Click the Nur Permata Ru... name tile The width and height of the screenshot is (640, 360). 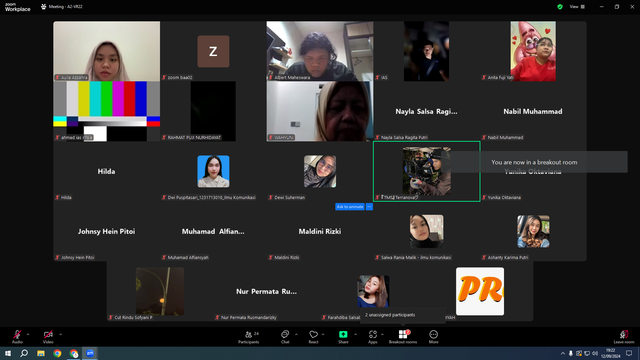[x=266, y=291]
